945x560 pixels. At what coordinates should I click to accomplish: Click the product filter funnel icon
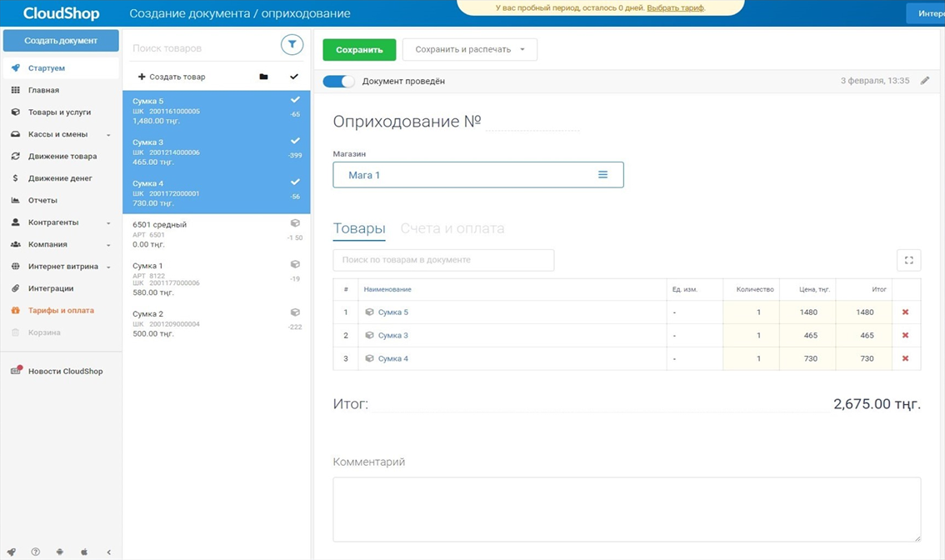(x=292, y=45)
